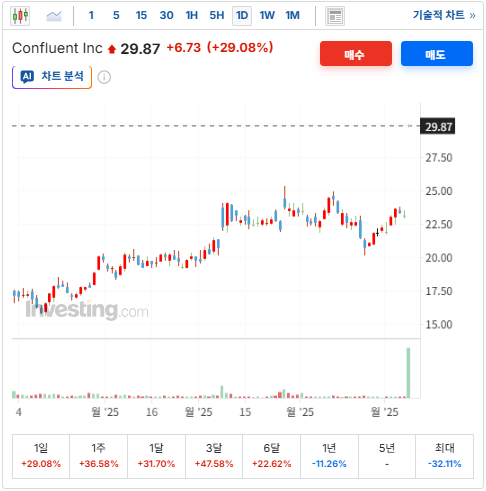Select the 1W interval
486x491 pixels.
[x=267, y=15]
